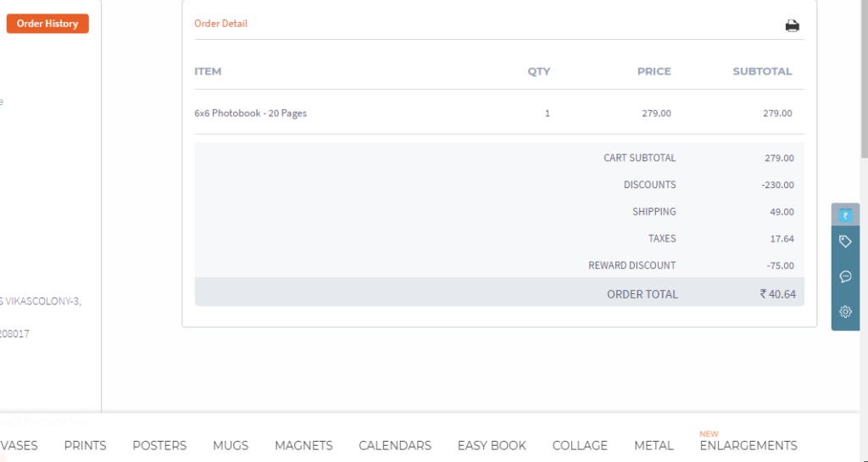Open the POSTERS category
This screenshot has height=462, width=868.
[159, 445]
